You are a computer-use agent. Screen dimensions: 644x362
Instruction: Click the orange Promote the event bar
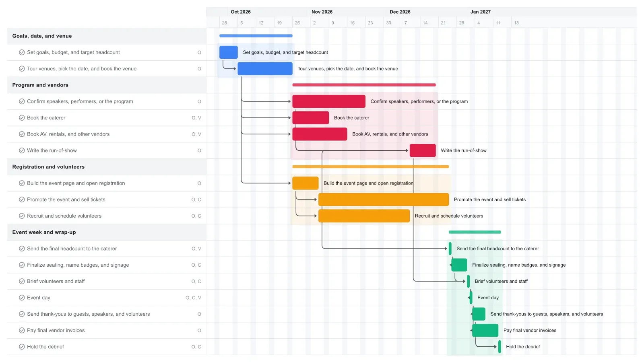[x=384, y=200]
